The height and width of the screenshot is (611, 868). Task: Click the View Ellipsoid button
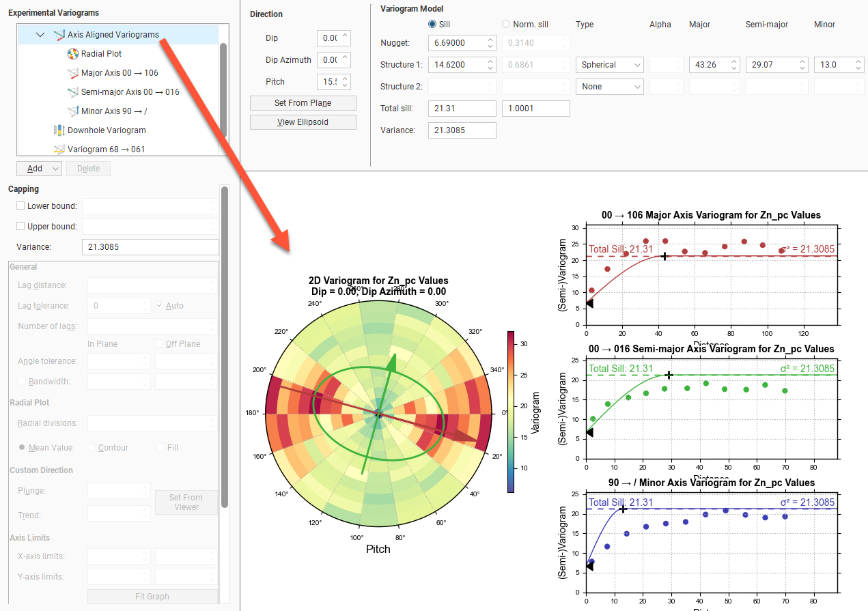point(303,122)
